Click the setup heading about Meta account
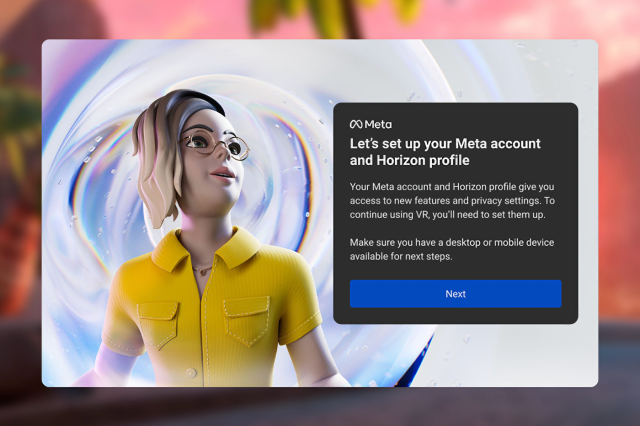640x426 pixels. pyautogui.click(x=444, y=152)
